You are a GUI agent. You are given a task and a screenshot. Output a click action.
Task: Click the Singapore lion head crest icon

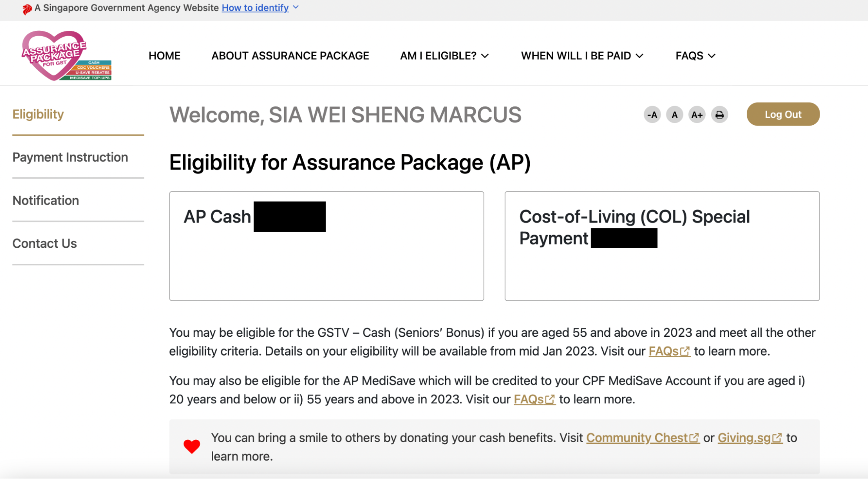pyautogui.click(x=27, y=9)
